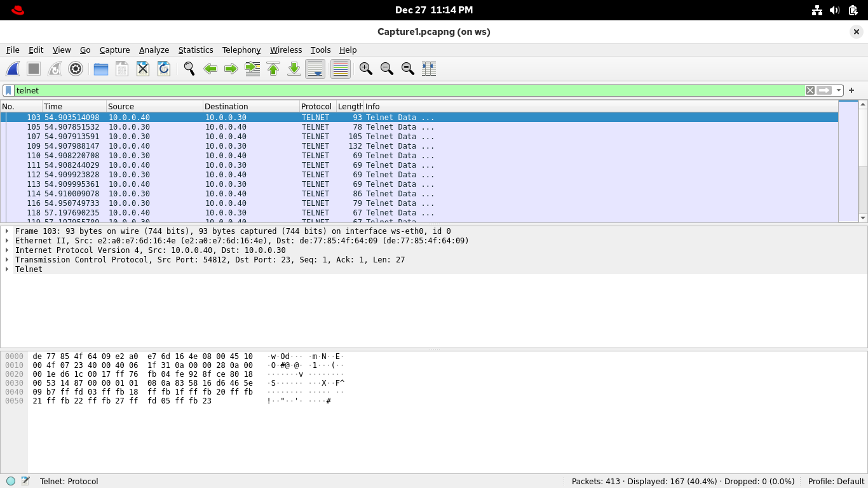
Task: Click the Profile: Default status text
Action: click(x=836, y=482)
